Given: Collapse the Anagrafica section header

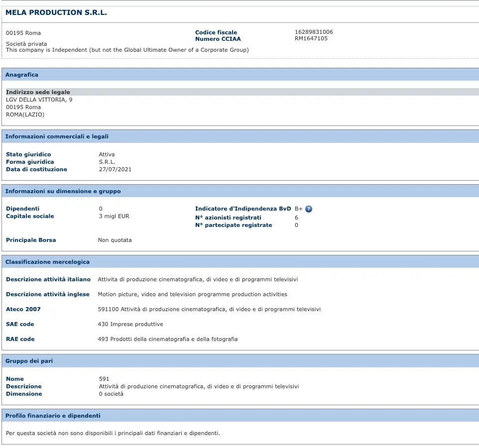Looking at the screenshot, I should [22, 75].
